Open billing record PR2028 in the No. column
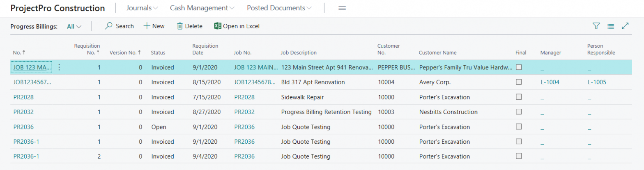 (x=23, y=97)
